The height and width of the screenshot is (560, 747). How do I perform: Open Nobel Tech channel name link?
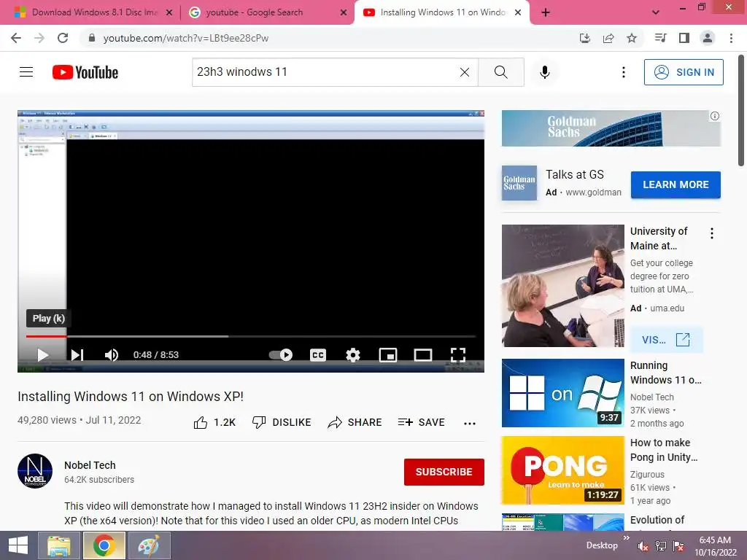click(x=90, y=465)
